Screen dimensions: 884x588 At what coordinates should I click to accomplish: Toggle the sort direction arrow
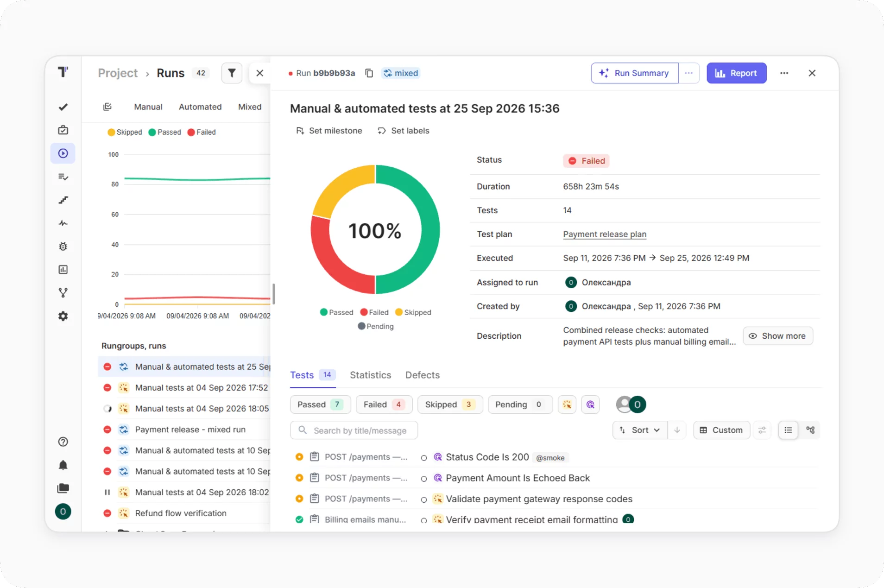click(677, 430)
